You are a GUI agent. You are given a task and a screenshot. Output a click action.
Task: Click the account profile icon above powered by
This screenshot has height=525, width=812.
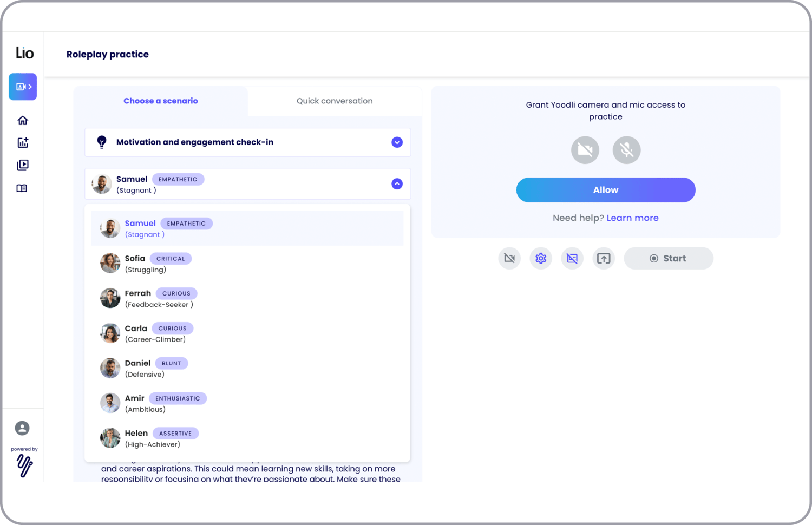[22, 428]
